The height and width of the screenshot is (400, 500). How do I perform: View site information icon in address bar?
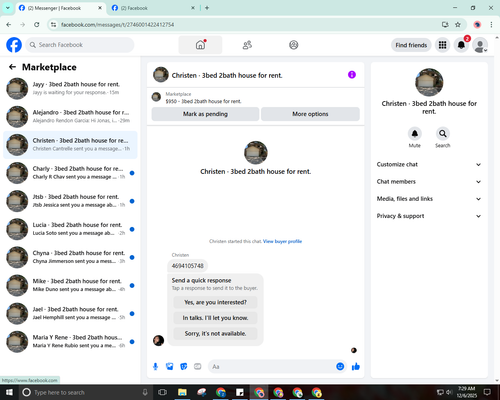coord(53,25)
